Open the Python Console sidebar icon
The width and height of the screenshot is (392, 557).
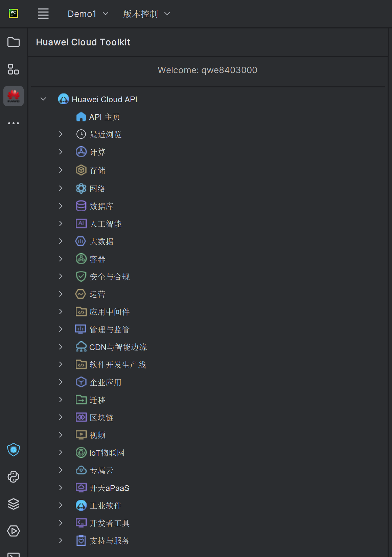[x=14, y=477]
